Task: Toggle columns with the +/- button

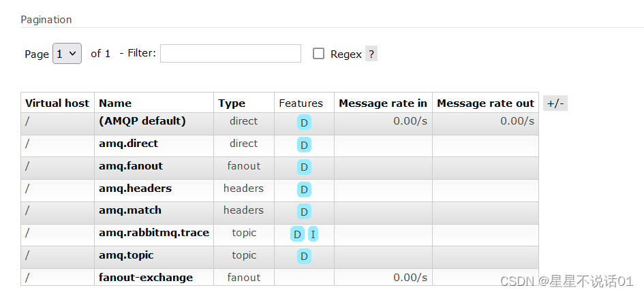Action: point(555,103)
